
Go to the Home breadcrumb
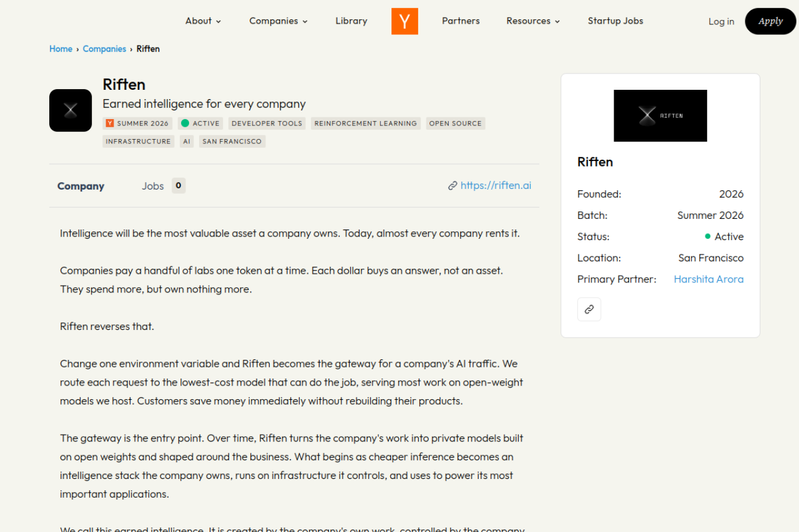point(61,49)
